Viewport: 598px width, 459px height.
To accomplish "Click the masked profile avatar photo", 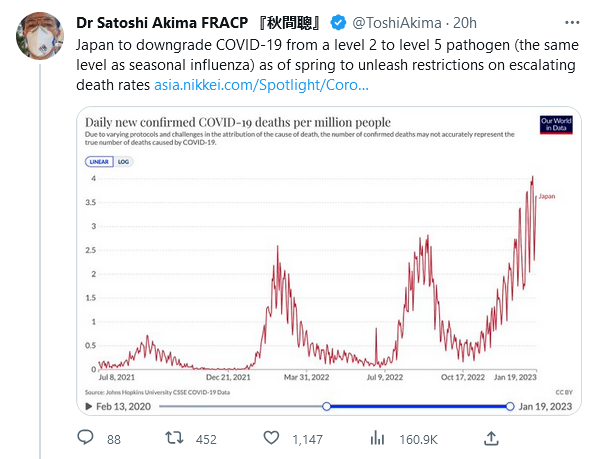I will [40, 36].
